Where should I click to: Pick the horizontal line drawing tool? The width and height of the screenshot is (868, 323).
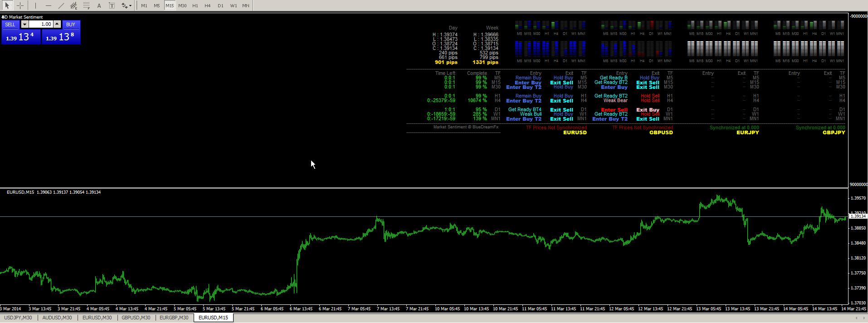tap(48, 5)
